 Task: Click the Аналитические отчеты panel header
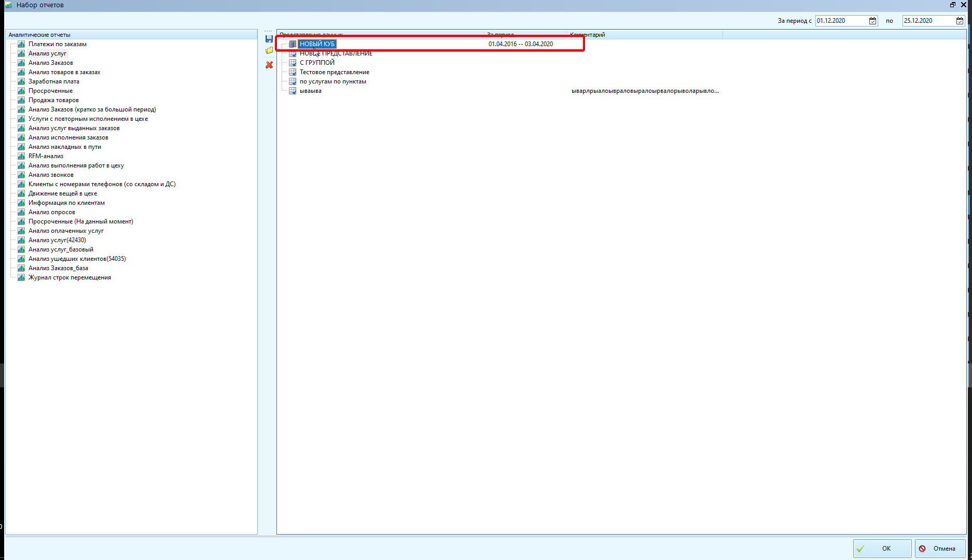coord(131,35)
